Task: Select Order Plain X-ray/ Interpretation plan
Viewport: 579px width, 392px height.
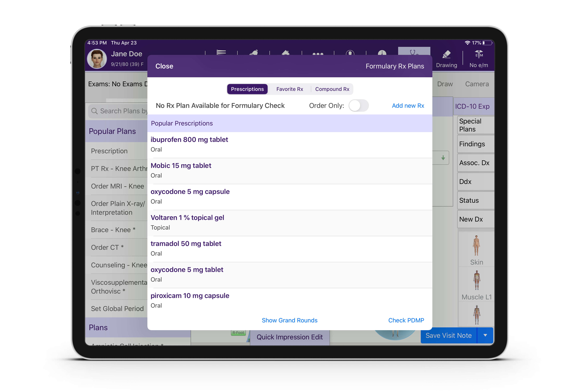Action: 116,208
